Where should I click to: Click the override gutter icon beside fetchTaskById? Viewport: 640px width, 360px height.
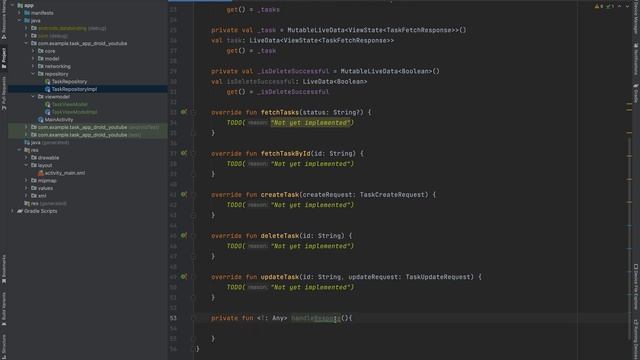(x=184, y=153)
